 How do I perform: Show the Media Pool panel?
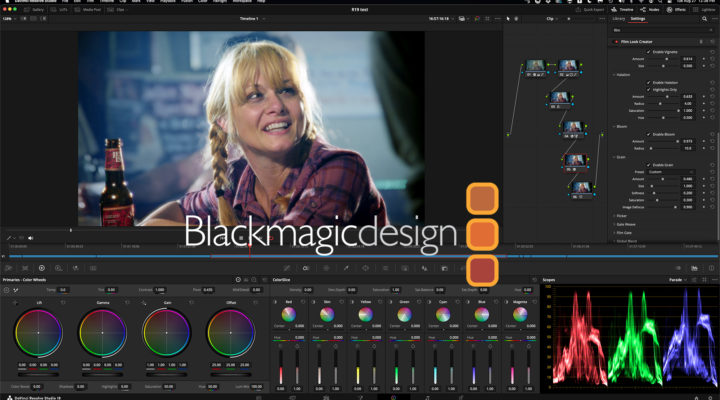(x=88, y=10)
